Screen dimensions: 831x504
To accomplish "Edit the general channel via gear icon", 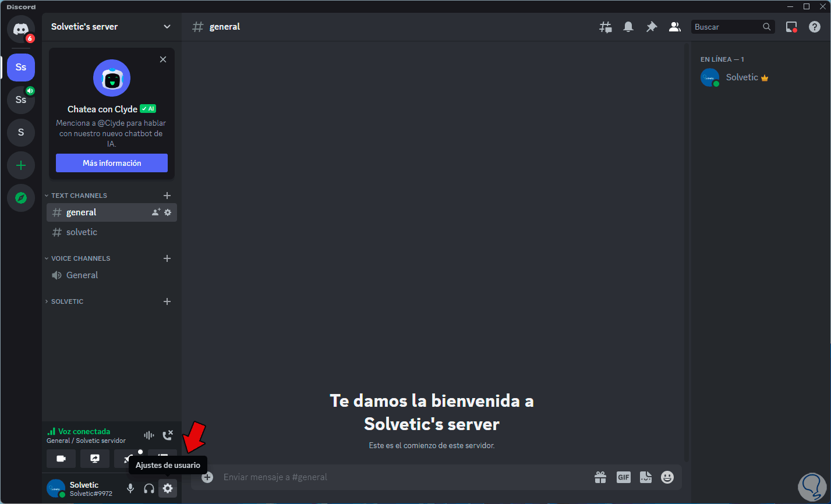I will pyautogui.click(x=168, y=212).
